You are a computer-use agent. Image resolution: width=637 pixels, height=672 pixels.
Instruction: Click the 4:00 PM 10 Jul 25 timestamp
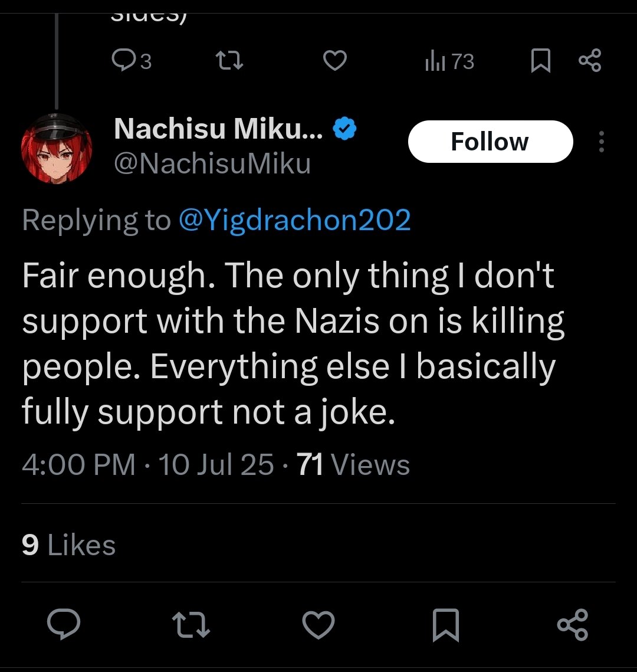148,464
